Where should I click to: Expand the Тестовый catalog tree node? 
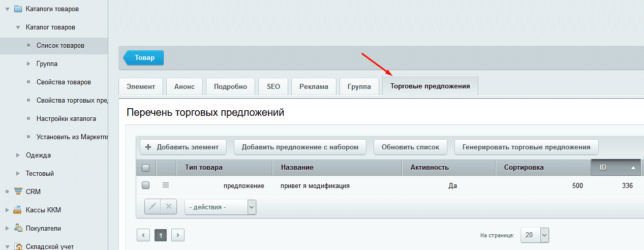pos(18,173)
